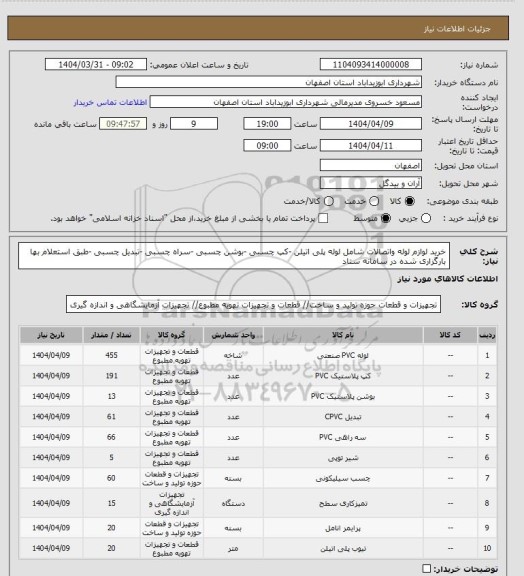Viewport: 524px width, 576px height.
Task: Click the quantity cell 60 for چسب سیلیکونی
Action: [111, 478]
